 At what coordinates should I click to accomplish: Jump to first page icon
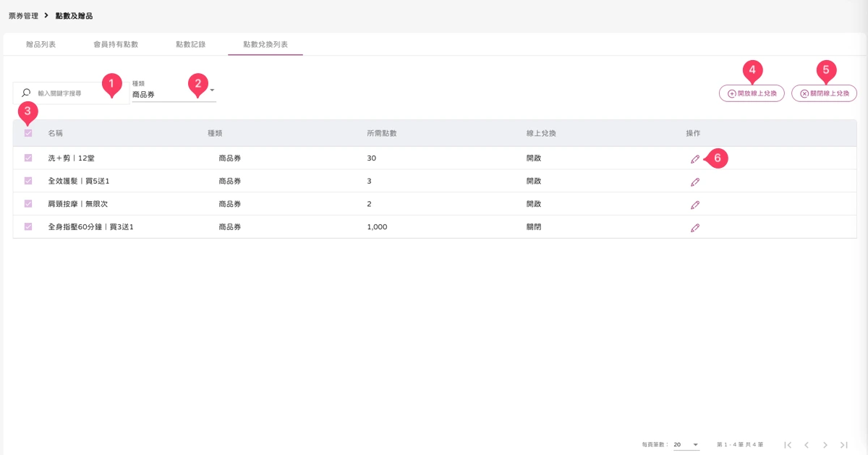[788, 445]
